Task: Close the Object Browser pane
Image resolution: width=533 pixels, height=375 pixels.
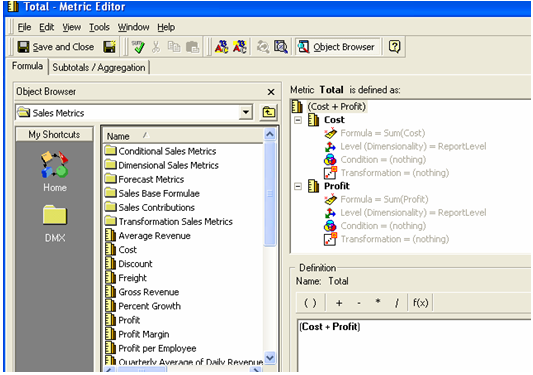Action: pos(271,92)
